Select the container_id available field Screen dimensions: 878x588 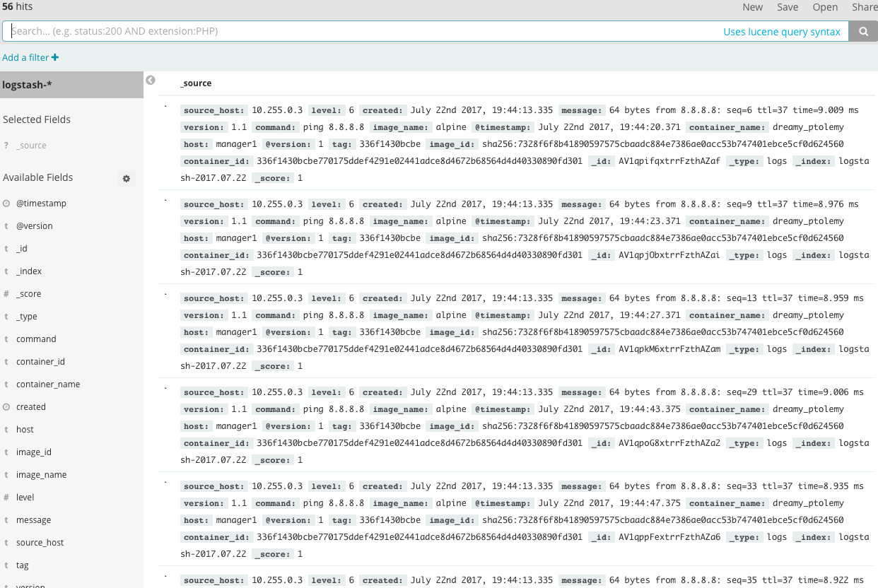[x=40, y=362]
